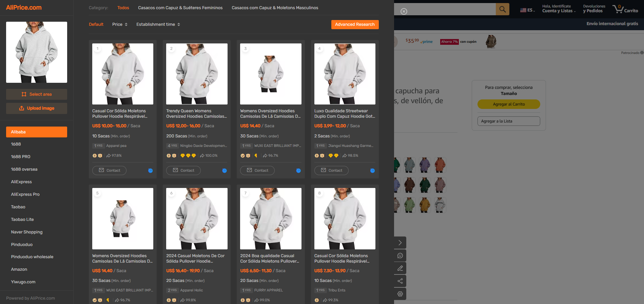This screenshot has height=304, width=644.
Task: Click Agregar al Carrito button
Action: coord(509,104)
